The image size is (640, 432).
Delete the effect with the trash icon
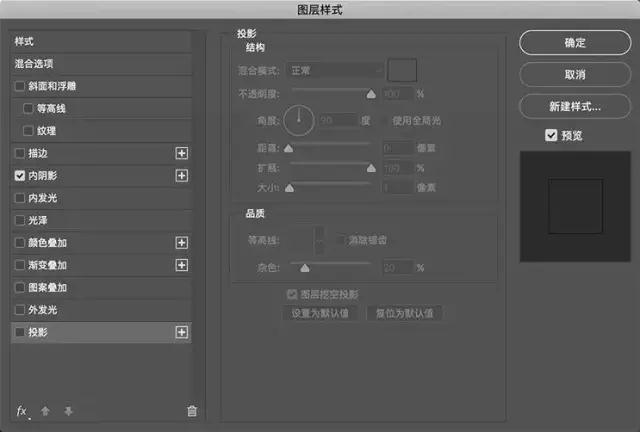tap(192, 411)
